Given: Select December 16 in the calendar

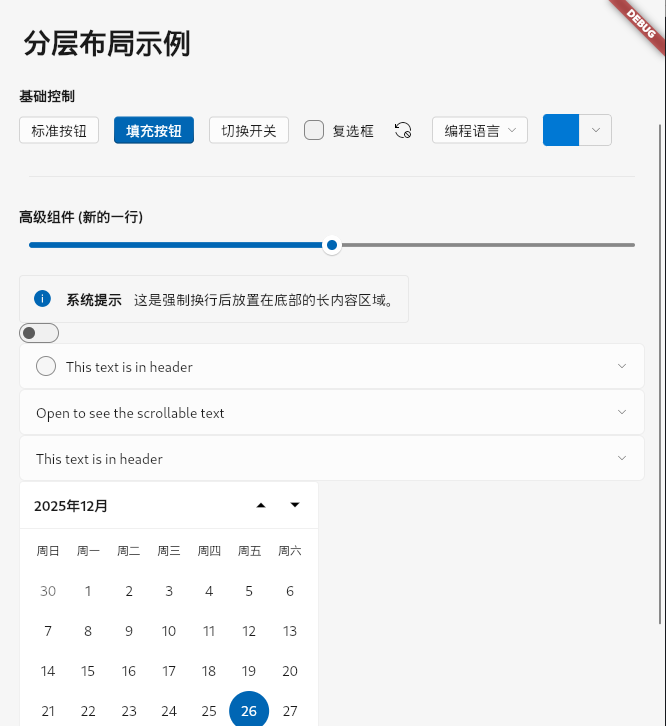Looking at the screenshot, I should coord(129,671).
